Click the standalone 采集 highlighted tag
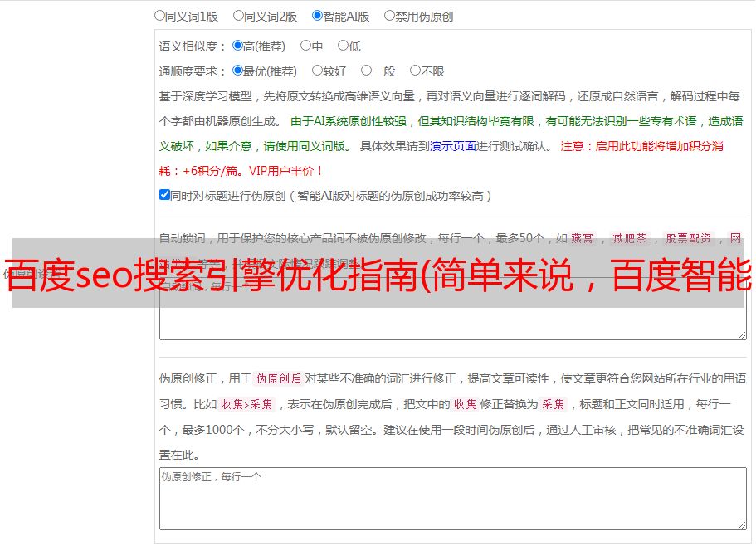This screenshot has height=546, width=756. pos(553,404)
